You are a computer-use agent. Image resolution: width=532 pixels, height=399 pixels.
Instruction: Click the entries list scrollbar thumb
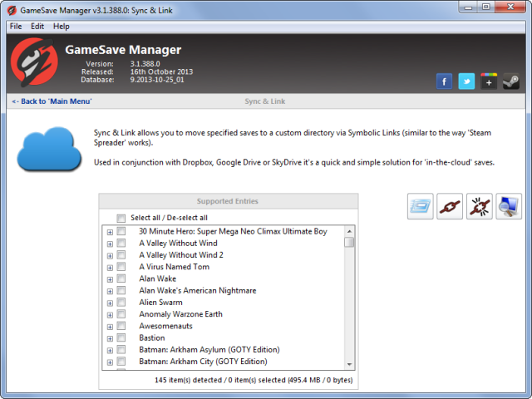click(349, 242)
